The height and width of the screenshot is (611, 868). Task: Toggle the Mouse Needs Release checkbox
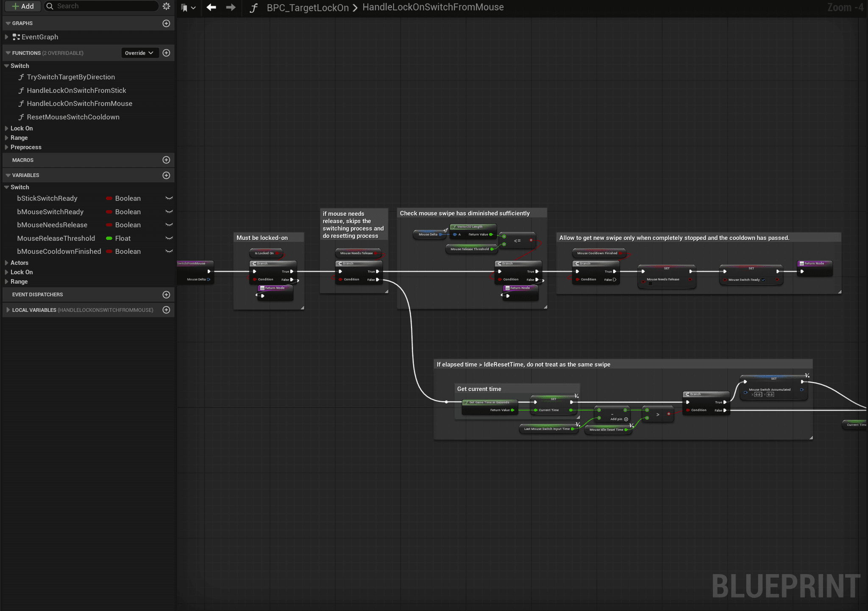650,283
